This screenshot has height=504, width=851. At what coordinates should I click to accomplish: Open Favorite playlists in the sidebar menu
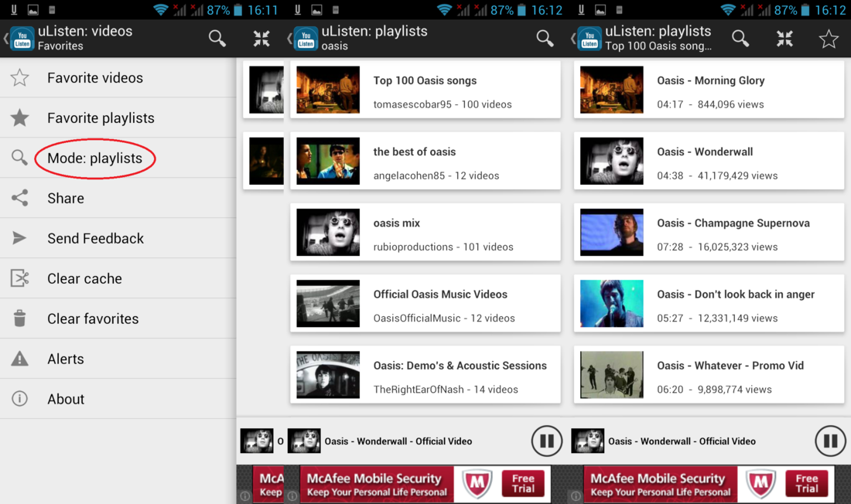click(118, 117)
